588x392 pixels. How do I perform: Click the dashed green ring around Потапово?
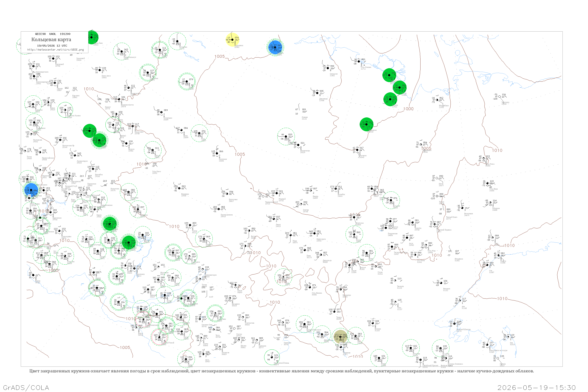click(x=177, y=42)
